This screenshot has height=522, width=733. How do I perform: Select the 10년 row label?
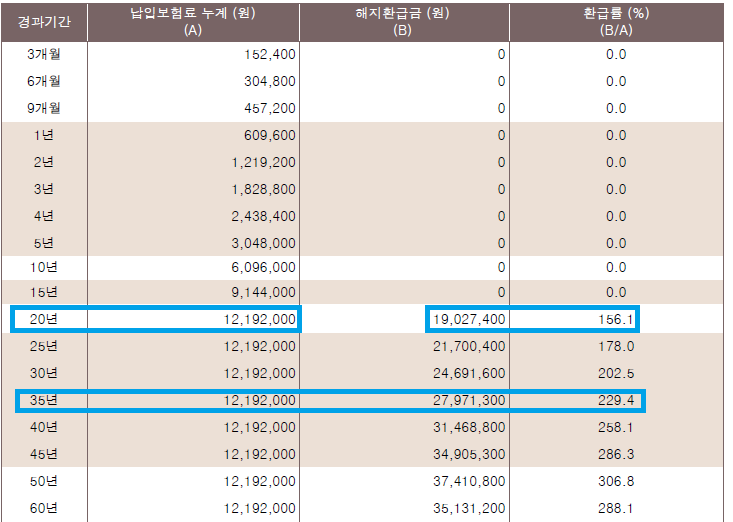pyautogui.click(x=44, y=268)
